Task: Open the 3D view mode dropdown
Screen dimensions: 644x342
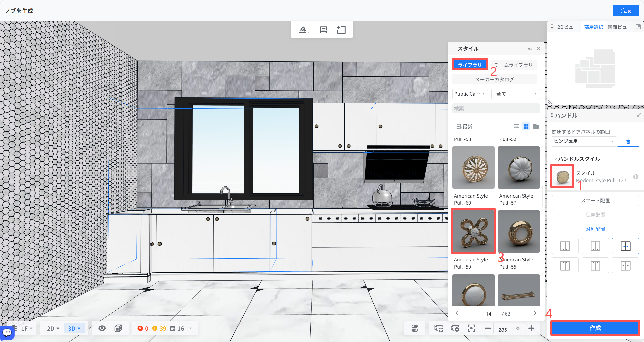Action: coord(74,328)
